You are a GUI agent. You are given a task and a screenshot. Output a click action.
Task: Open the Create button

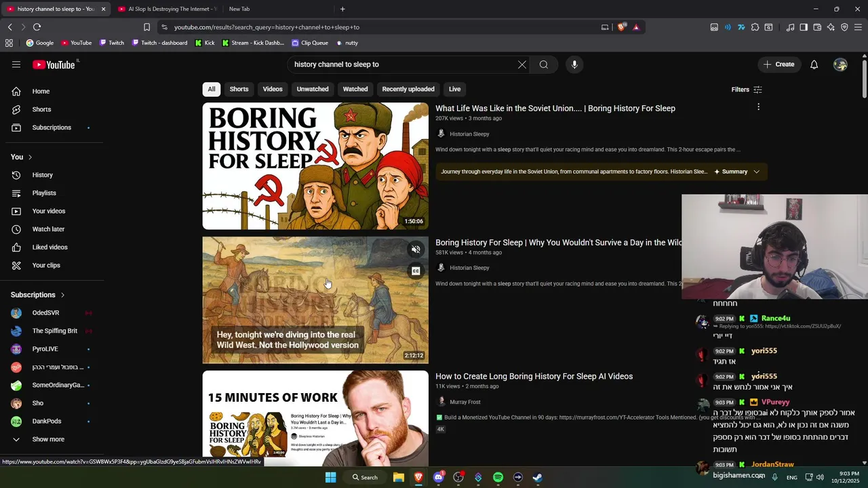point(778,64)
